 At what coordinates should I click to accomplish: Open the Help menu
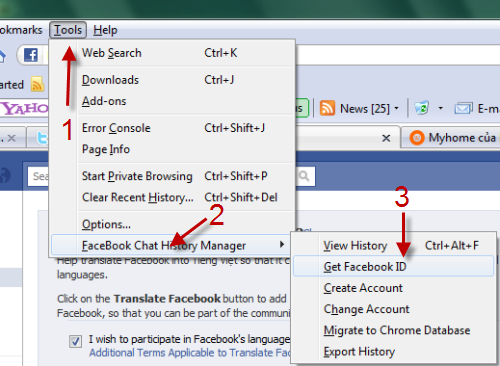[x=105, y=30]
